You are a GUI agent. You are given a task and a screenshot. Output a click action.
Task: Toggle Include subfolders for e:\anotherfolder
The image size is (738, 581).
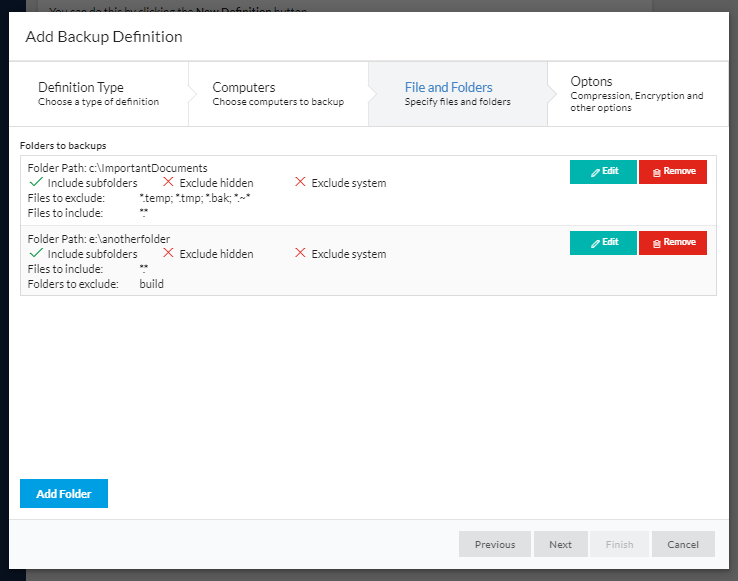[36, 254]
